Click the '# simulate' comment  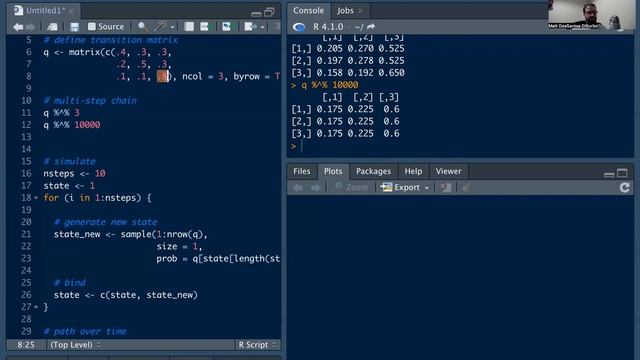69,161
